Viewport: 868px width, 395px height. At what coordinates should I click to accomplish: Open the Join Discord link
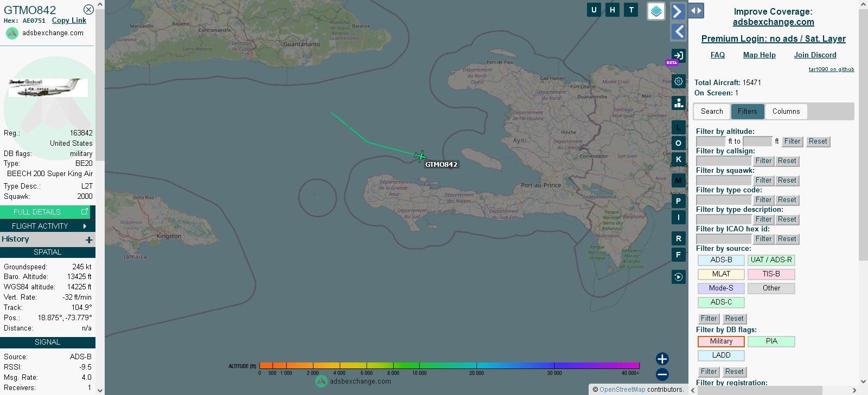click(x=815, y=55)
